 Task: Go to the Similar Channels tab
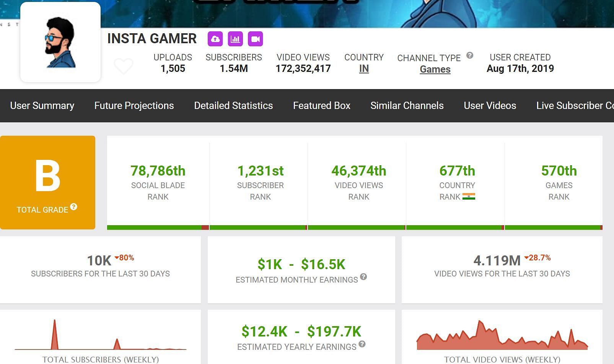click(x=407, y=106)
